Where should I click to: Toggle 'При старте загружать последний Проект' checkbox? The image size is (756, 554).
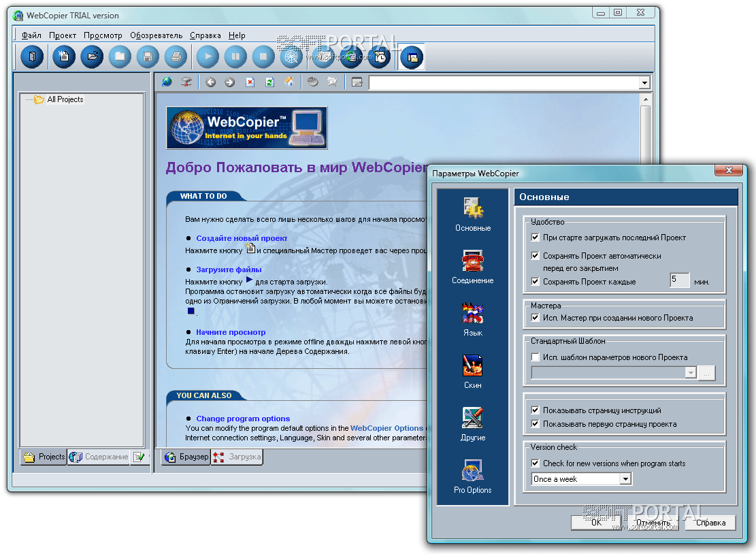coord(535,238)
